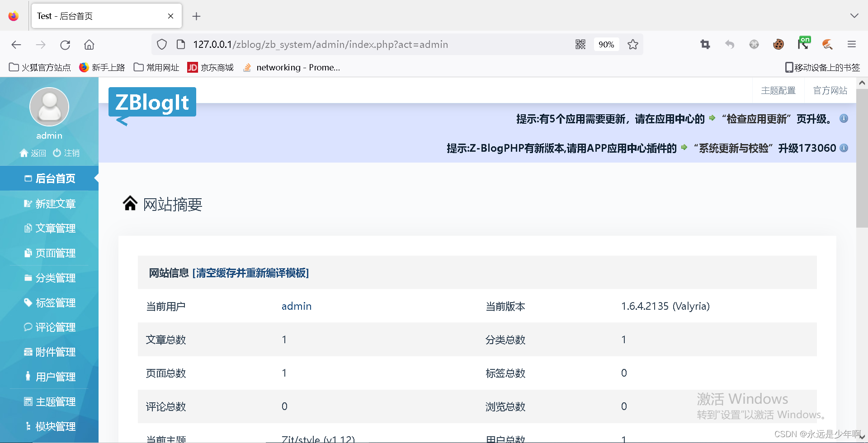868x443 pixels.
Task: Click the admin avatar image
Action: (49, 107)
